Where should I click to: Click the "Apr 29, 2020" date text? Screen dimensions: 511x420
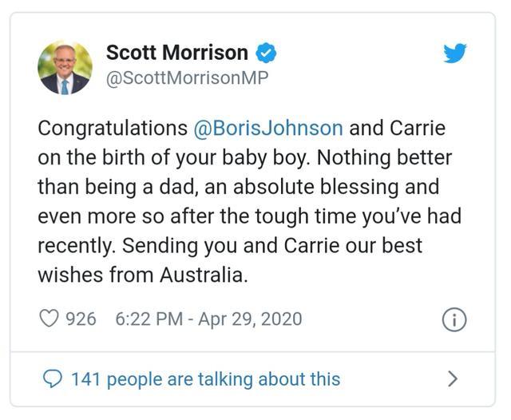tap(252, 319)
